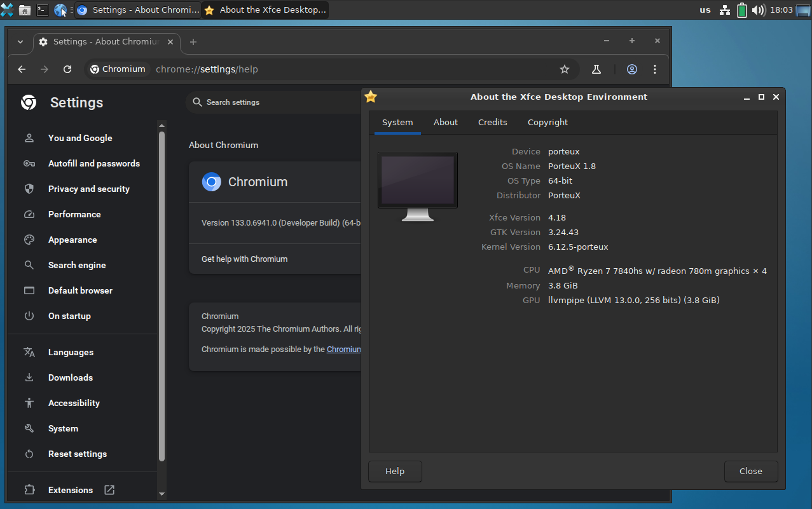Open On startup settings
Viewport: 812px width, 509px height.
point(69,316)
